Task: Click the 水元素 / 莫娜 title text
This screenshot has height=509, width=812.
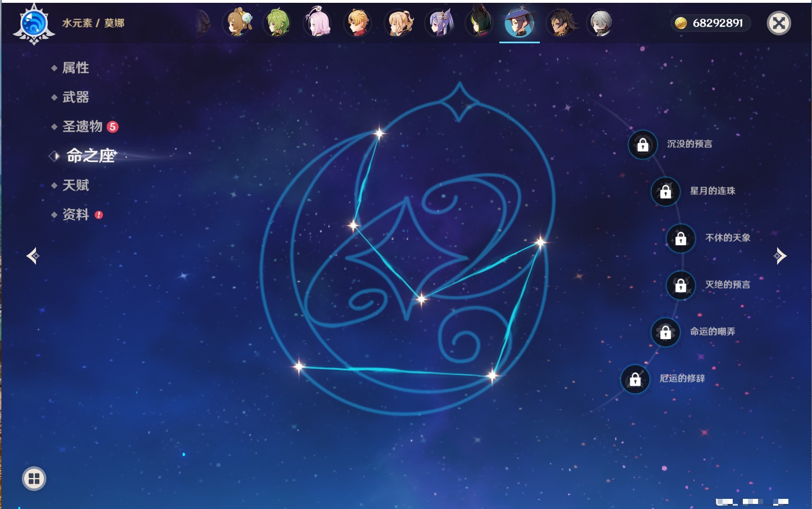Action: pyautogui.click(x=93, y=23)
